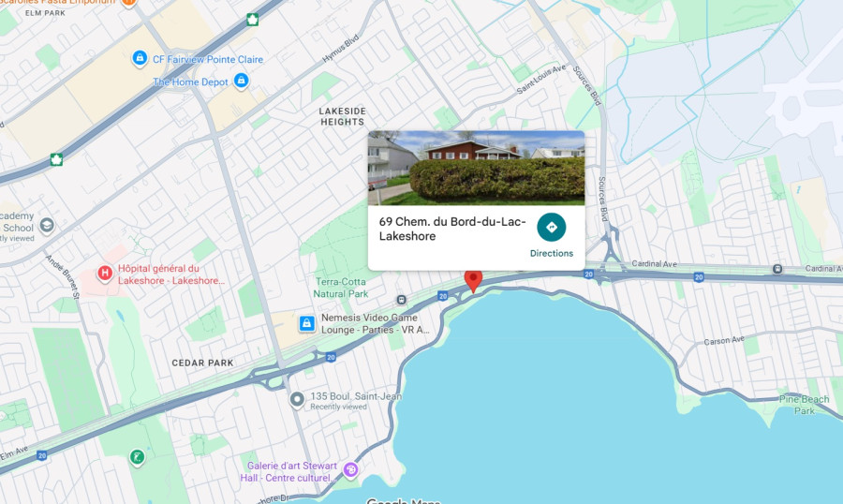This screenshot has width=843, height=504.
Task: Click the Galerie d'art Stewart Hall purple icon
Action: [x=350, y=470]
